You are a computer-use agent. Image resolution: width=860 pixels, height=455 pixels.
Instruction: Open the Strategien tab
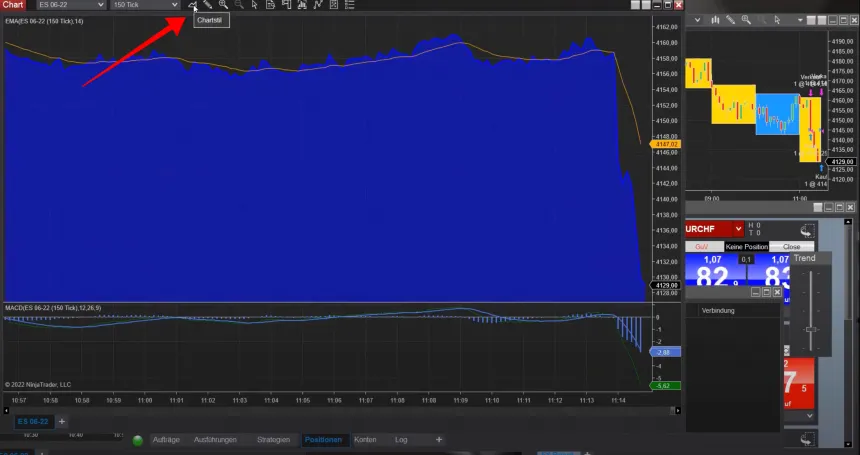pyautogui.click(x=273, y=440)
